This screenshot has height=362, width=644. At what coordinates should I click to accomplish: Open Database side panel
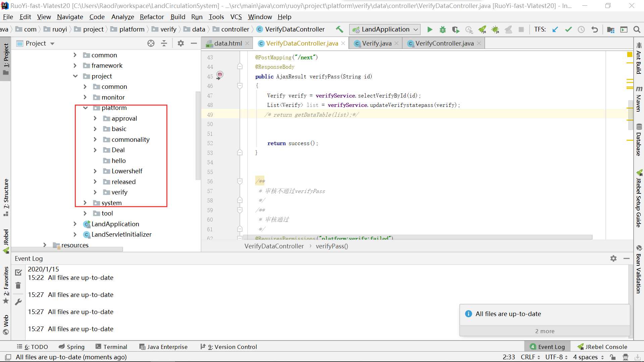[639, 140]
